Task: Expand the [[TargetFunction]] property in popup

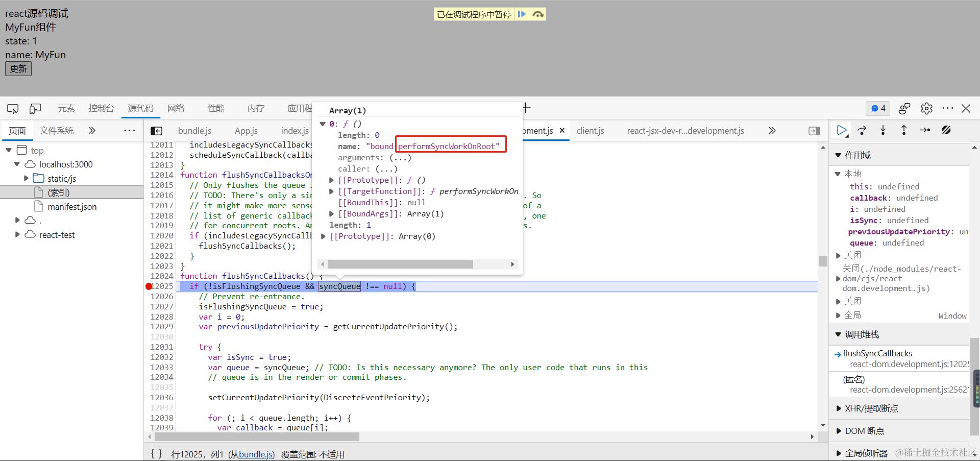Action: coord(331,191)
